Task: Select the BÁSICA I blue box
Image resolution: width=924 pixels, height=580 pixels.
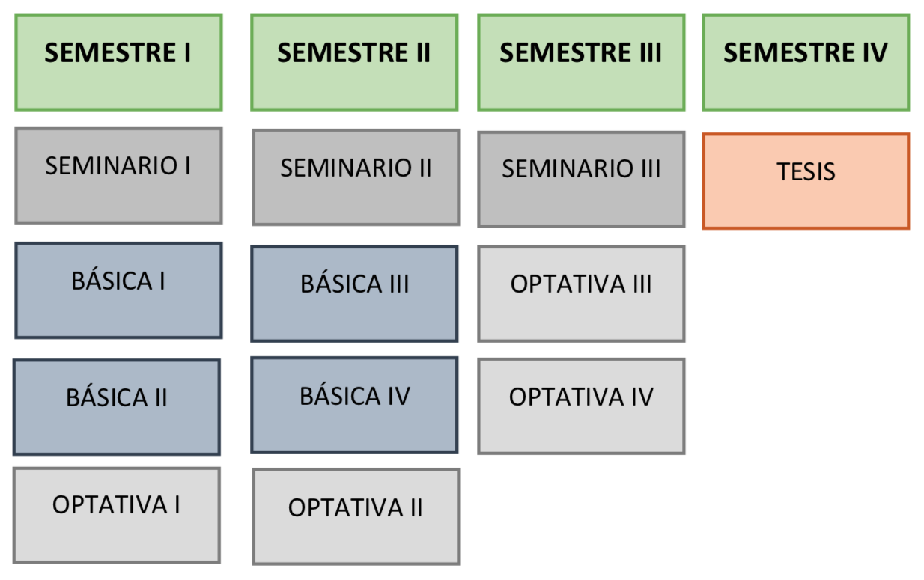Action: coord(118,290)
